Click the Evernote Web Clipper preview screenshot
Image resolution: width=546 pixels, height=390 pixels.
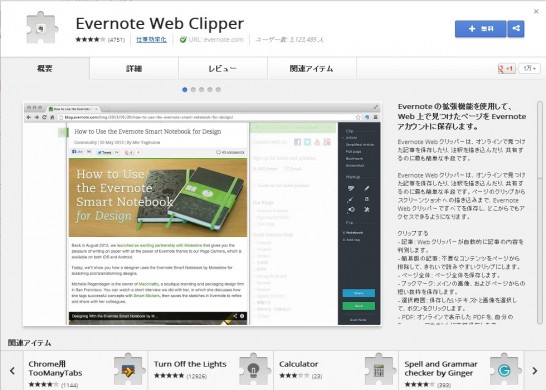202,214
